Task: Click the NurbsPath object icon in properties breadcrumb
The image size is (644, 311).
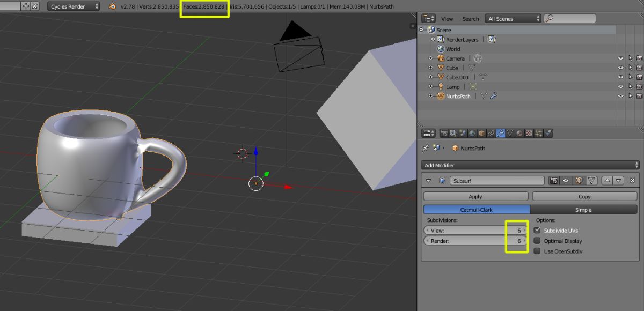Action: [x=455, y=148]
